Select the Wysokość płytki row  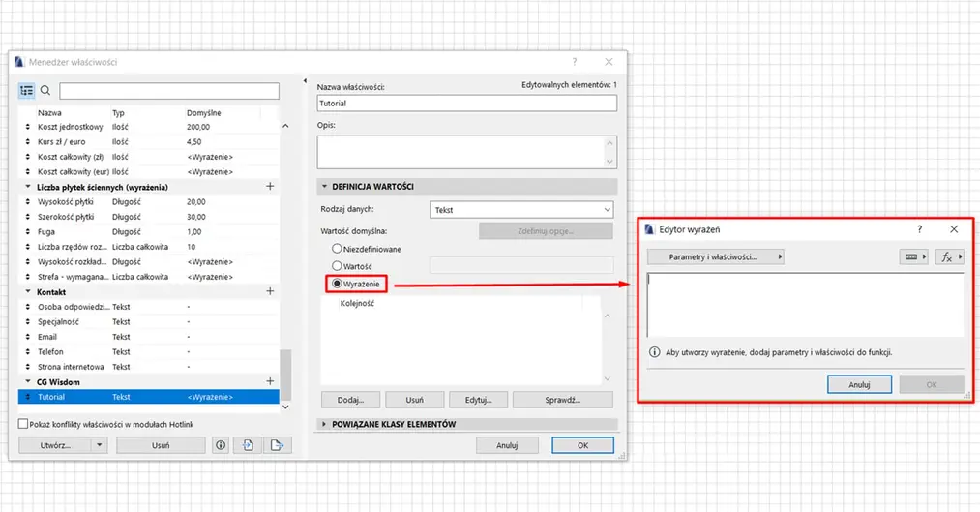(x=149, y=202)
